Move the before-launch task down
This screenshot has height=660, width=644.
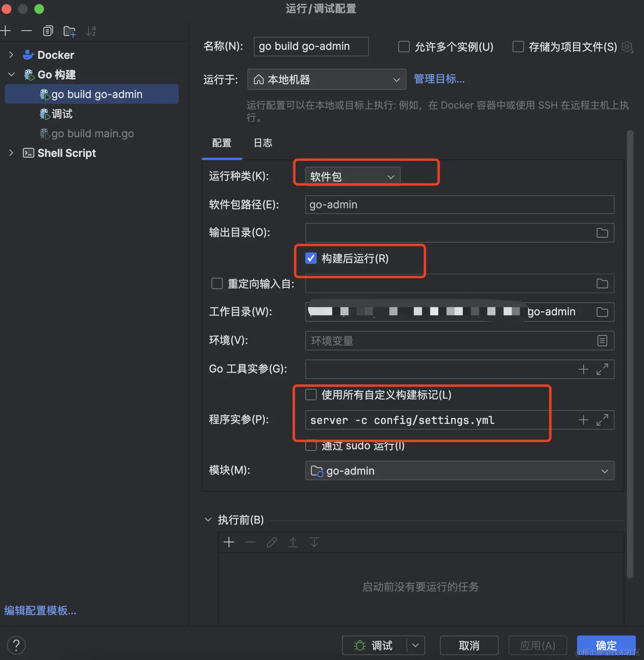(314, 542)
